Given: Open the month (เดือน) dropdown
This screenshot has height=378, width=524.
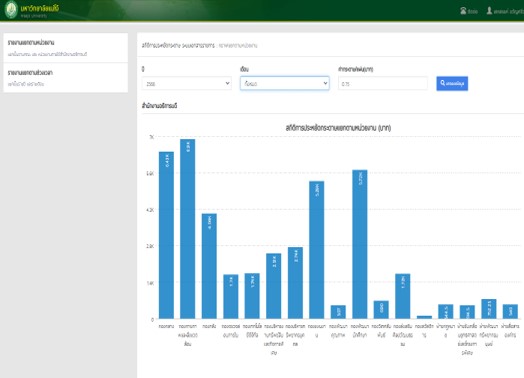Looking at the screenshot, I should pyautogui.click(x=285, y=84).
